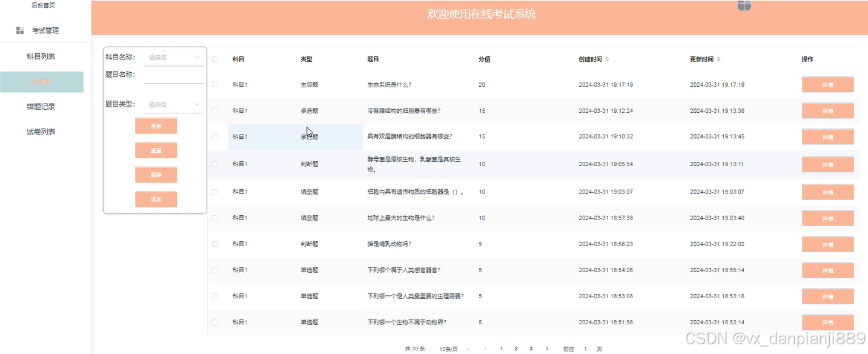Click the 欢迎使用在线考试系统 header title
Image resolution: width=868 pixels, height=354 pixels.
pos(482,14)
